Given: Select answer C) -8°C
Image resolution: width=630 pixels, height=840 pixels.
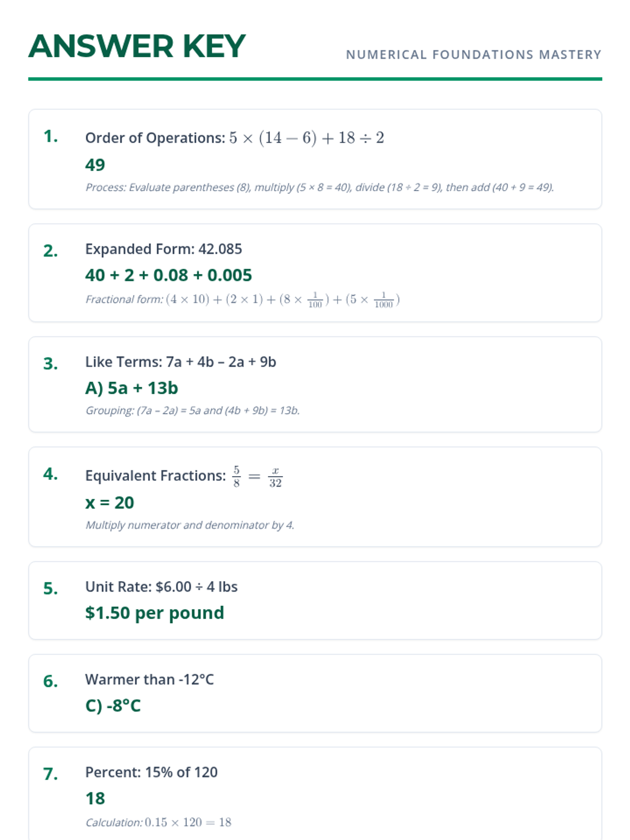Looking at the screenshot, I should pyautogui.click(x=113, y=706).
